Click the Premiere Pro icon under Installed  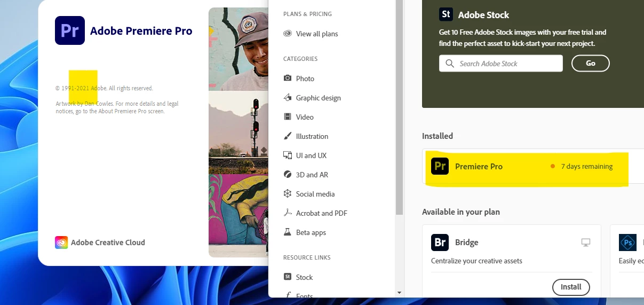440,166
